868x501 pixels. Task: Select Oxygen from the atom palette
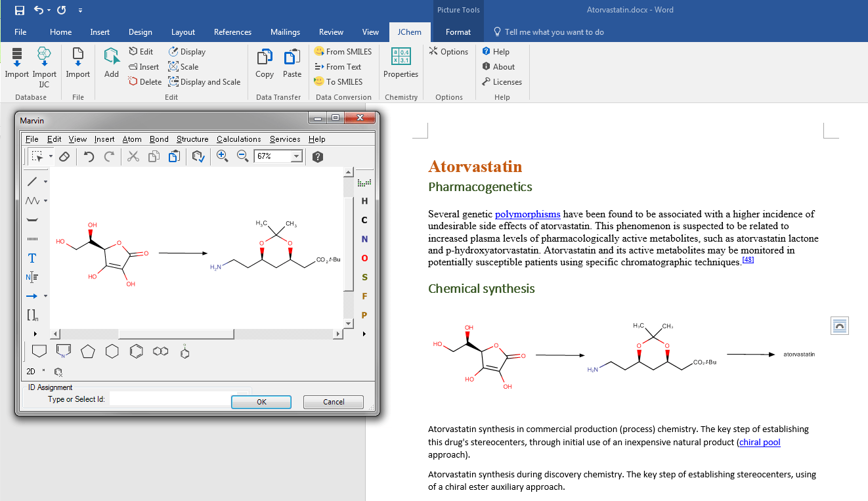364,259
